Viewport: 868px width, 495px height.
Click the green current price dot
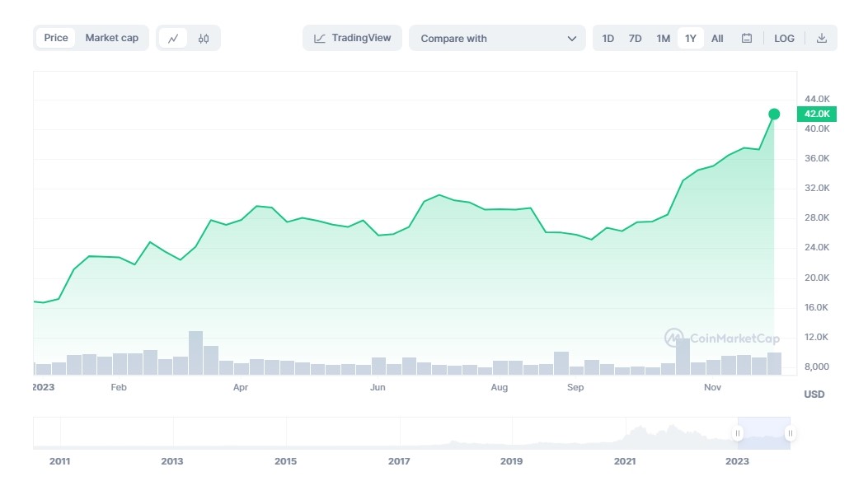pos(774,114)
